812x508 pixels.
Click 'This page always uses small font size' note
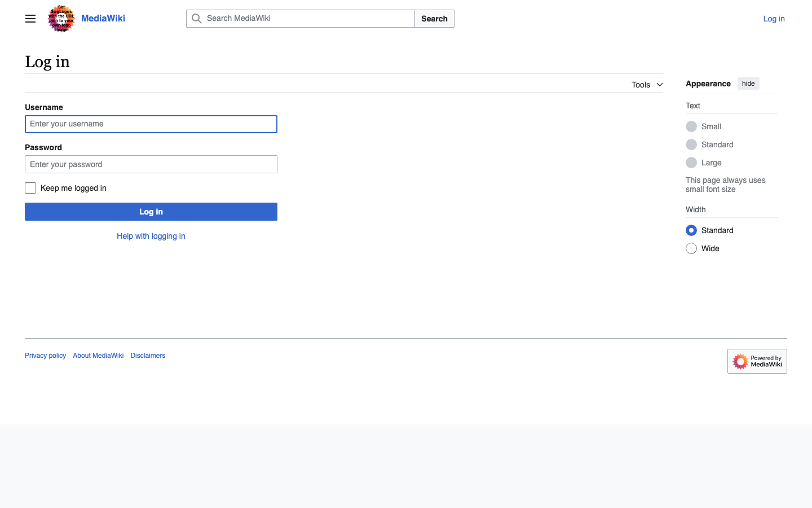(726, 185)
